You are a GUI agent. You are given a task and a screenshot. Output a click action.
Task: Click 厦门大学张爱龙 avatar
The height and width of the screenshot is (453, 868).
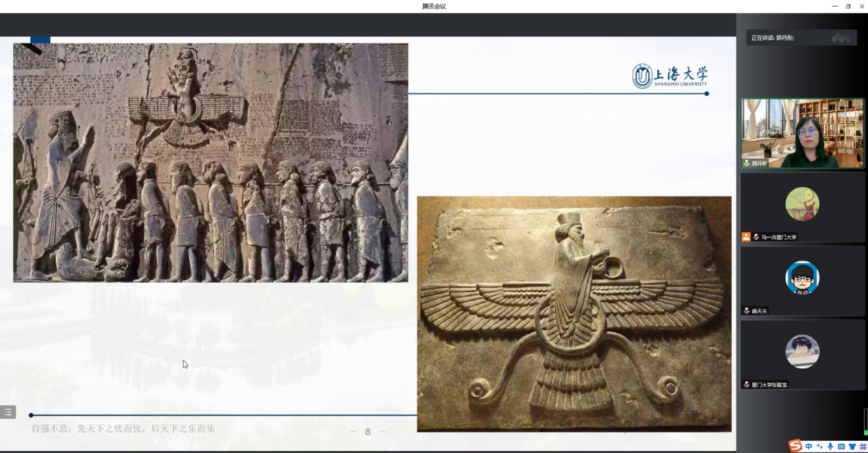[802, 352]
